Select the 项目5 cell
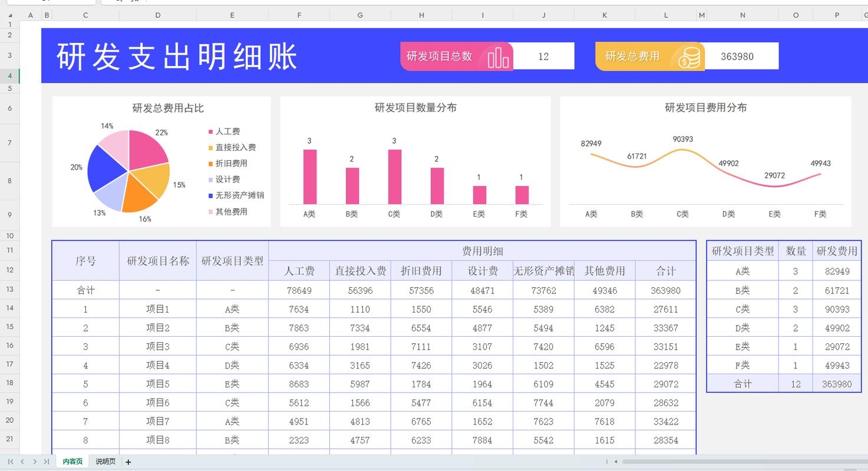 (x=158, y=384)
